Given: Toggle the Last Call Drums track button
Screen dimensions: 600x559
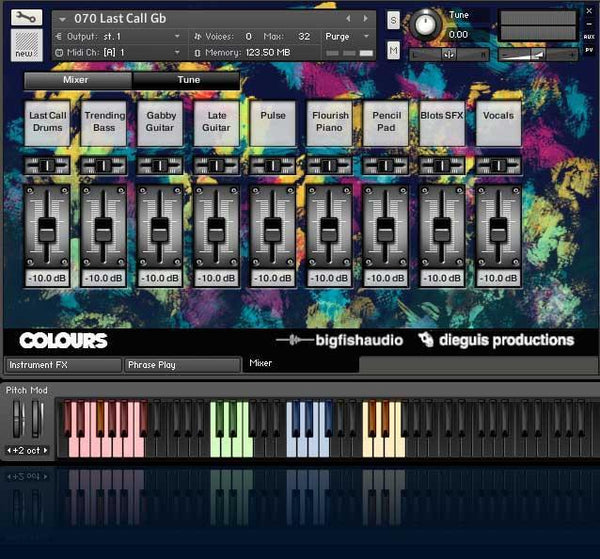Looking at the screenshot, I should (47, 122).
